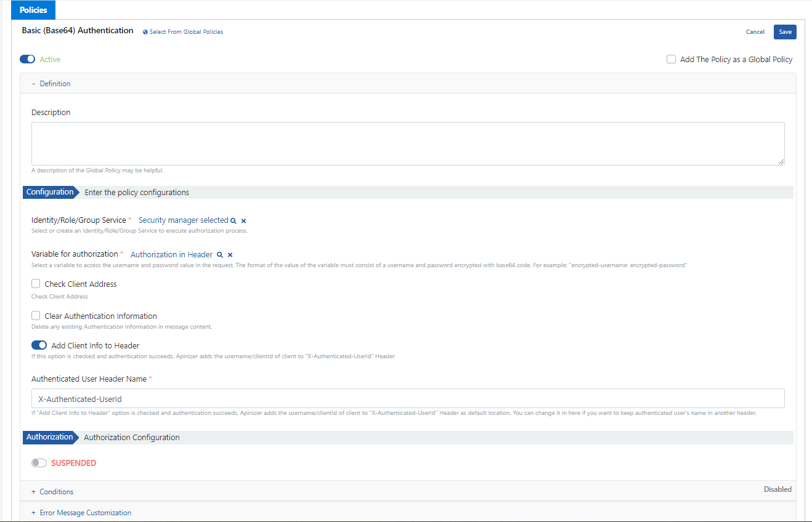Check Add The Policy as a Global Policy
Screen dimensions: 812x522
671,59
